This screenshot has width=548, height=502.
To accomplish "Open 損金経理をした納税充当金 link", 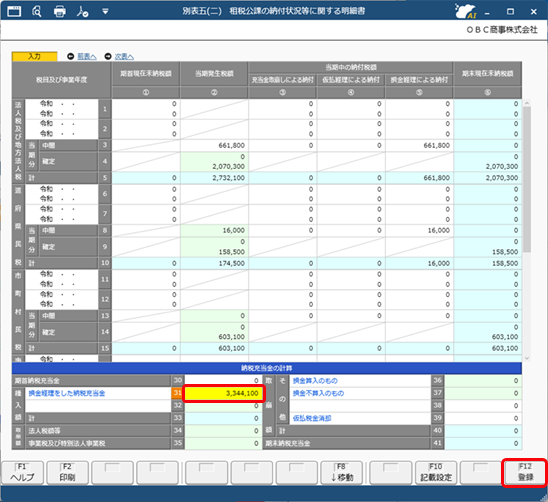I will tap(67, 393).
